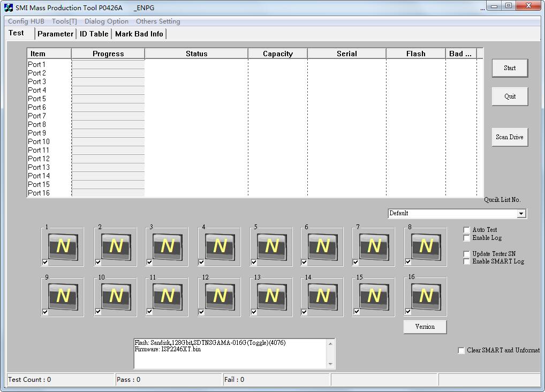The image size is (545, 392).
Task: Select the port 9 drive icon
Action: coord(63,296)
